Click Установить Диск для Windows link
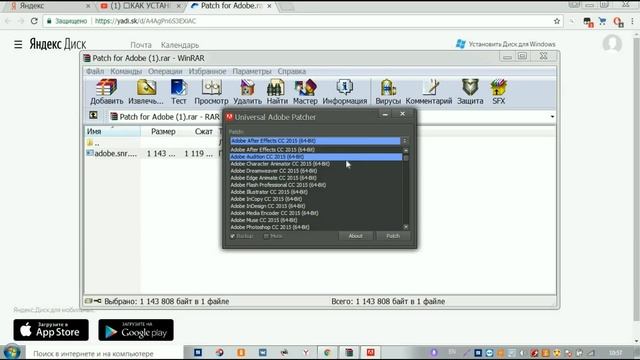640x360 pixels. (x=506, y=44)
